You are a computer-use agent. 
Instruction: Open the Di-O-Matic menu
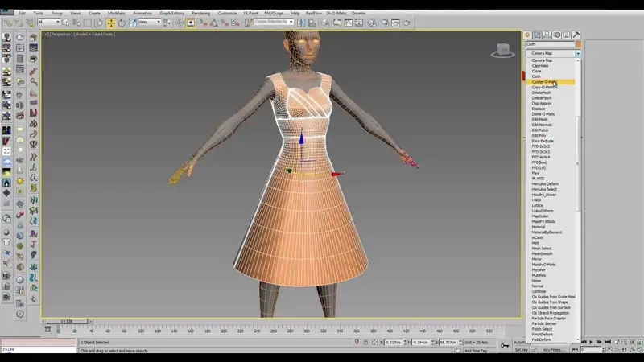336,13
